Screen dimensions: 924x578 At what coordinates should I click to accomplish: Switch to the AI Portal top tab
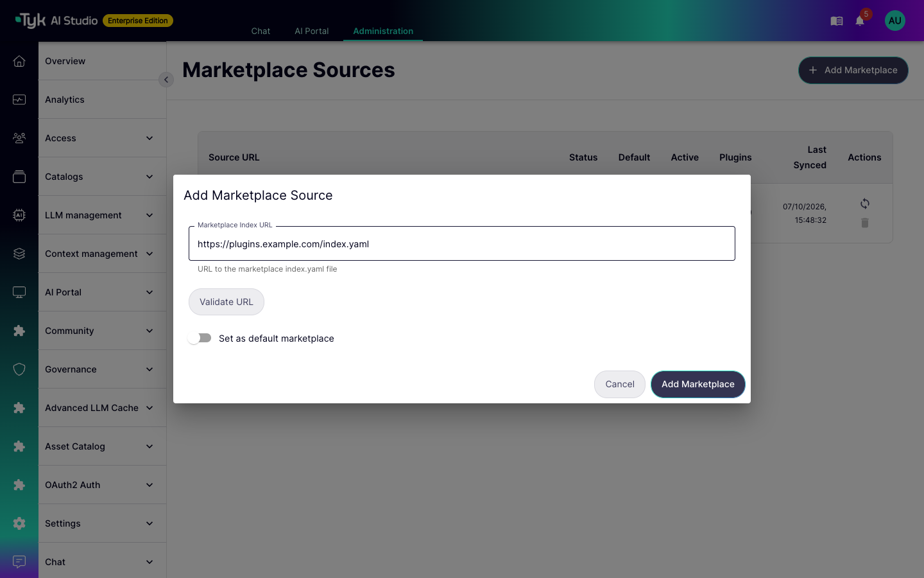(x=312, y=31)
